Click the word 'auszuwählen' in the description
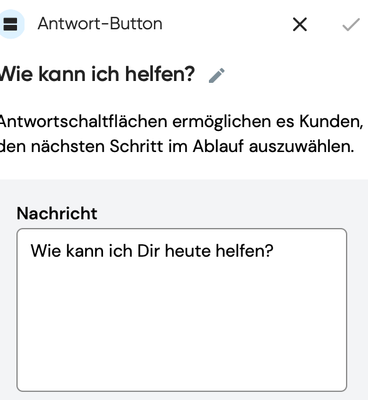The width and height of the screenshot is (368, 400). pos(301,147)
